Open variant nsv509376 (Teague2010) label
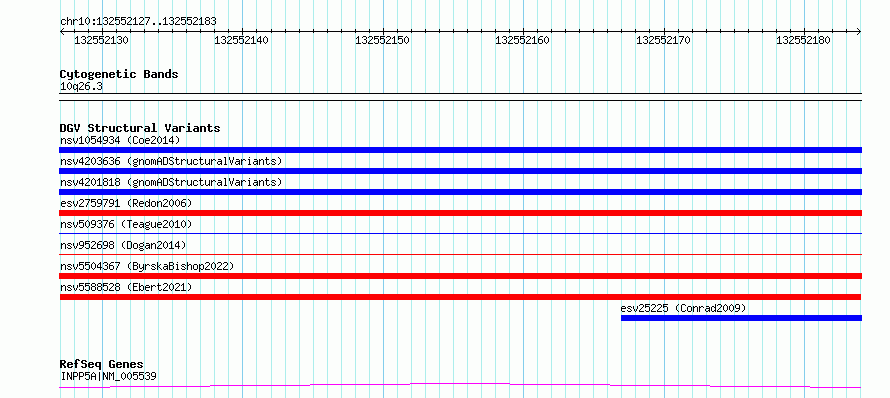 (126, 224)
